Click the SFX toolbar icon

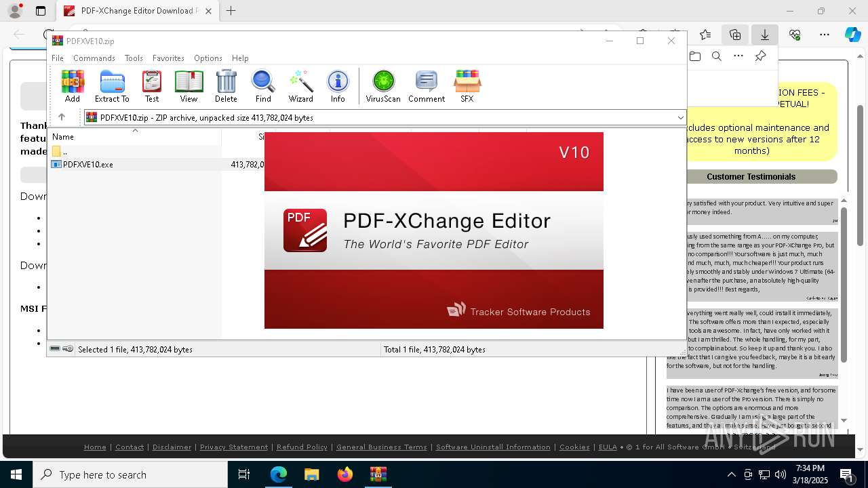(467, 86)
